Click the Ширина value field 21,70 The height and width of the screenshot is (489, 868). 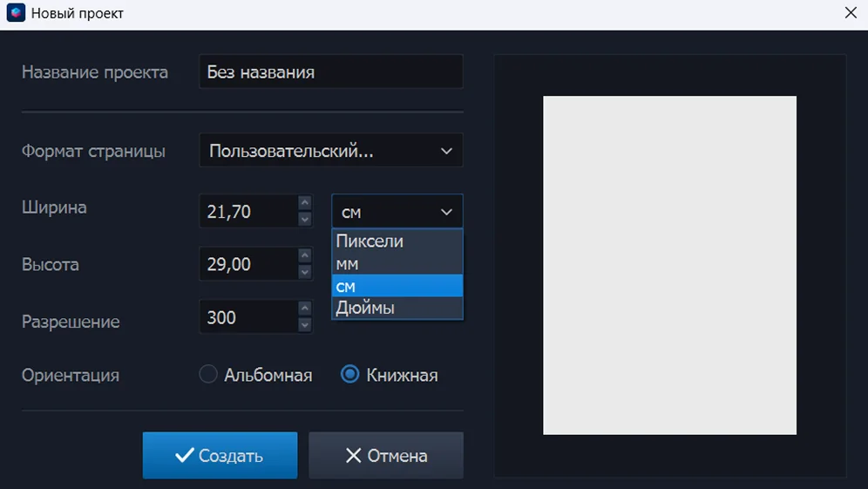click(248, 212)
